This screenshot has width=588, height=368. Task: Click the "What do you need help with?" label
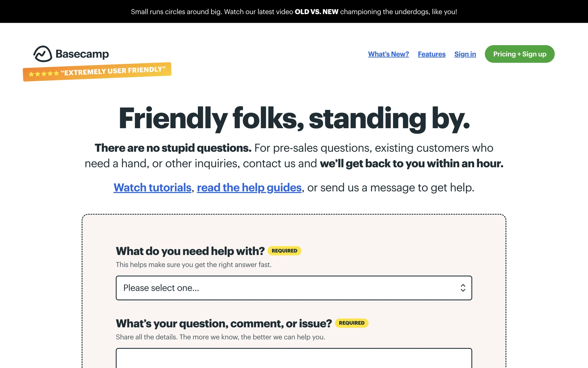(190, 251)
